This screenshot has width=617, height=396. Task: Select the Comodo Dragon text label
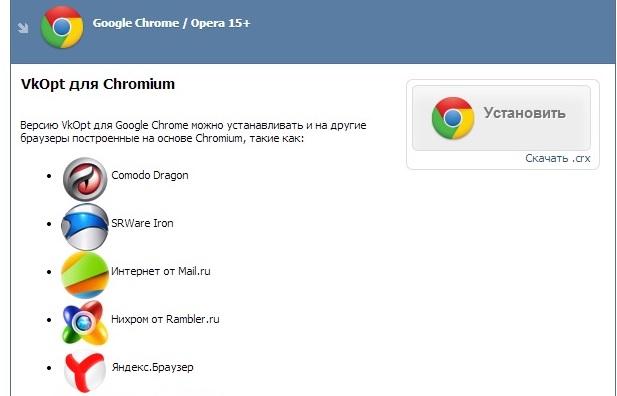click(x=150, y=175)
